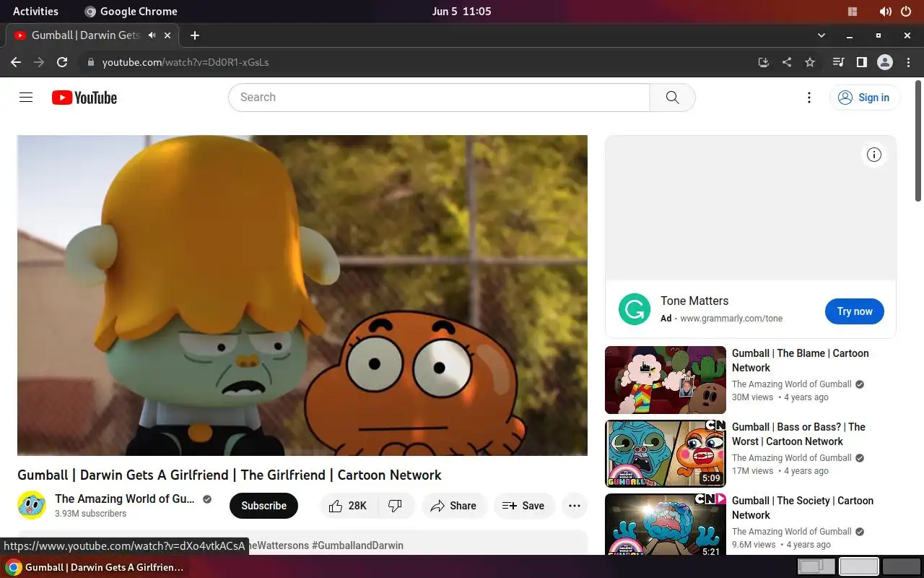Toggle Chrome side panel
This screenshot has height=578, width=924.
tap(861, 62)
